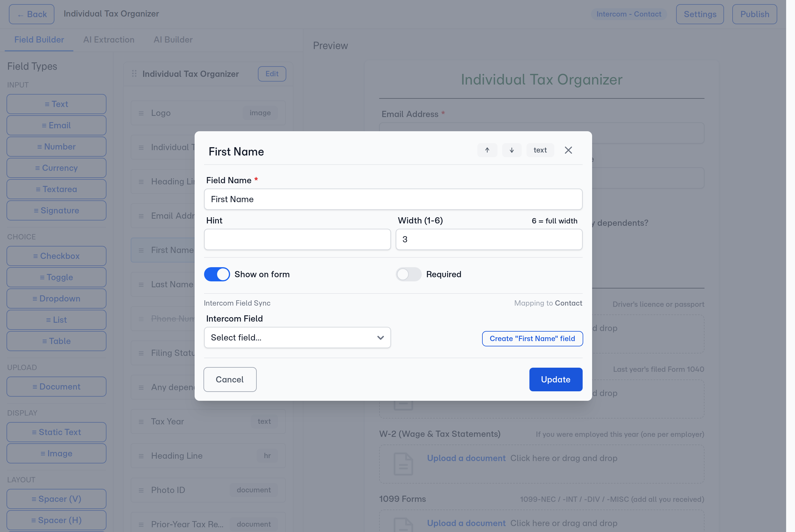Open Settings

pos(699,14)
